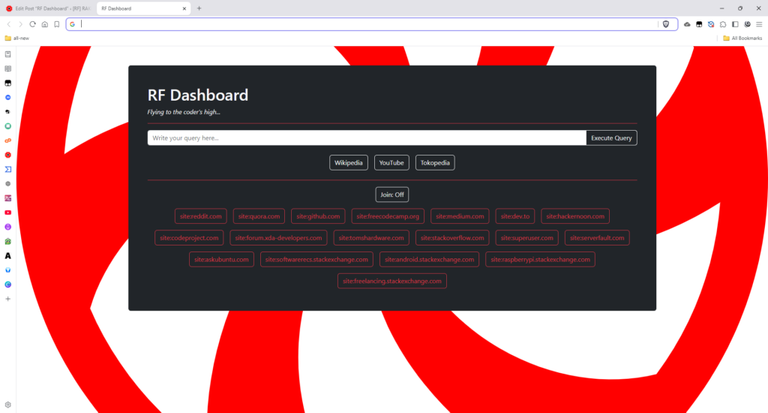This screenshot has width=768, height=413.
Task: Click the shield icon in the address bar
Action: point(666,24)
